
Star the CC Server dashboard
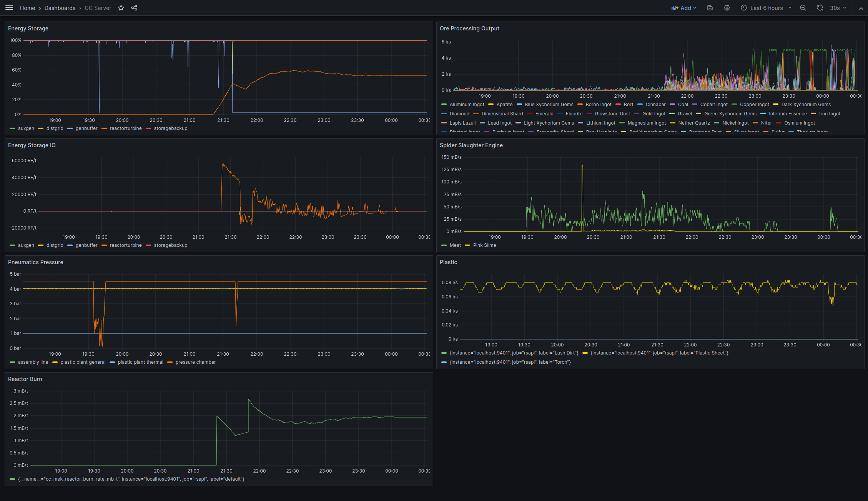pyautogui.click(x=121, y=8)
